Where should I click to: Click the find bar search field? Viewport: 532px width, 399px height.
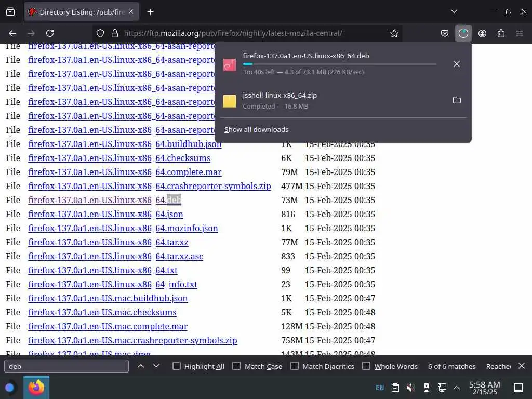click(66, 366)
